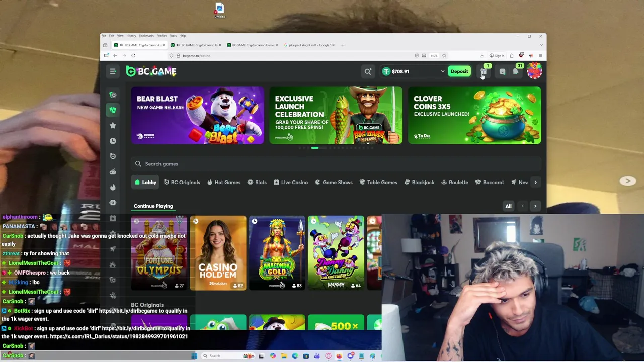Select the Live Casino category tab
The height and width of the screenshot is (362, 644).
pyautogui.click(x=291, y=182)
